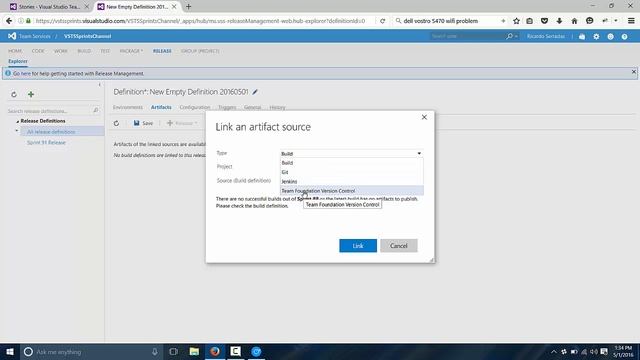Viewport: 640px width, 360px height.
Task: Open the Ricardo Serradas user menu
Action: click(x=546, y=36)
